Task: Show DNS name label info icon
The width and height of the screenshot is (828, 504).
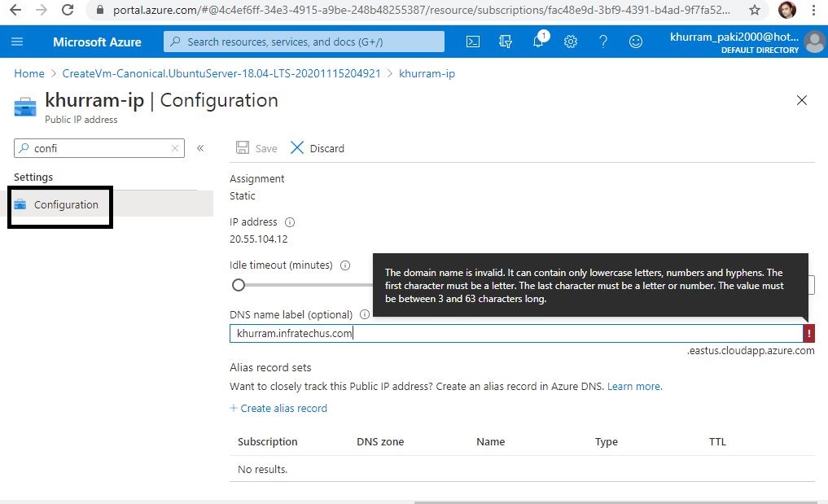Action: click(x=365, y=314)
